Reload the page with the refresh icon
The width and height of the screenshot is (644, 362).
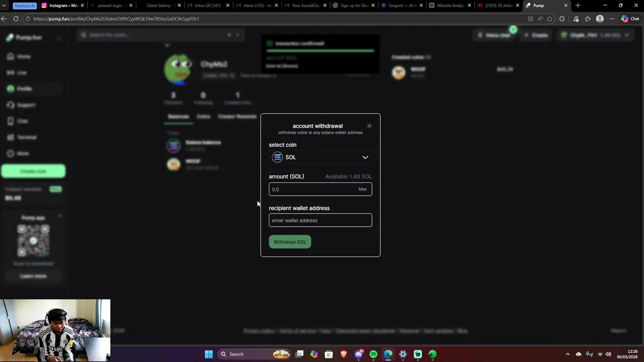[16, 19]
